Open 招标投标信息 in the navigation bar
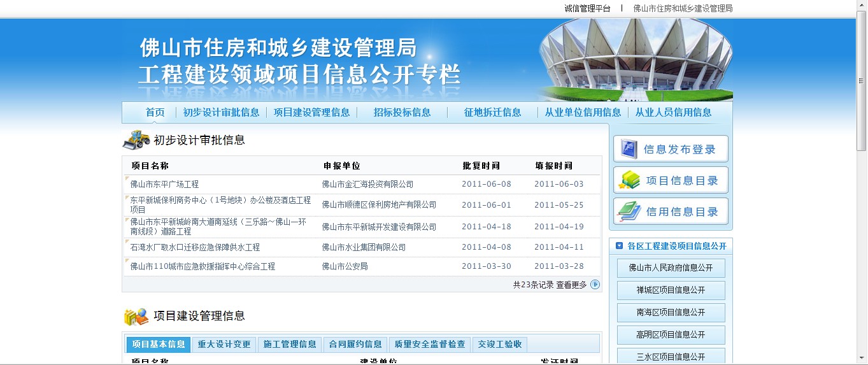Viewport: 868px width, 365px height. click(x=402, y=113)
